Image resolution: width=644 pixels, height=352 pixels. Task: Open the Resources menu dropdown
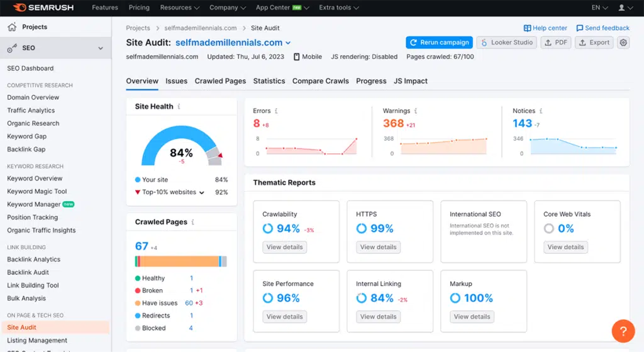[179, 8]
